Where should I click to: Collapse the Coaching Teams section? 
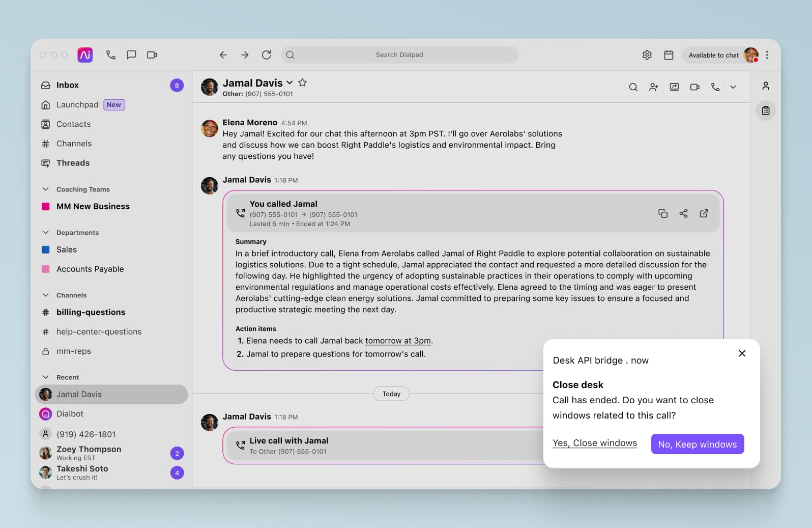[x=46, y=189]
